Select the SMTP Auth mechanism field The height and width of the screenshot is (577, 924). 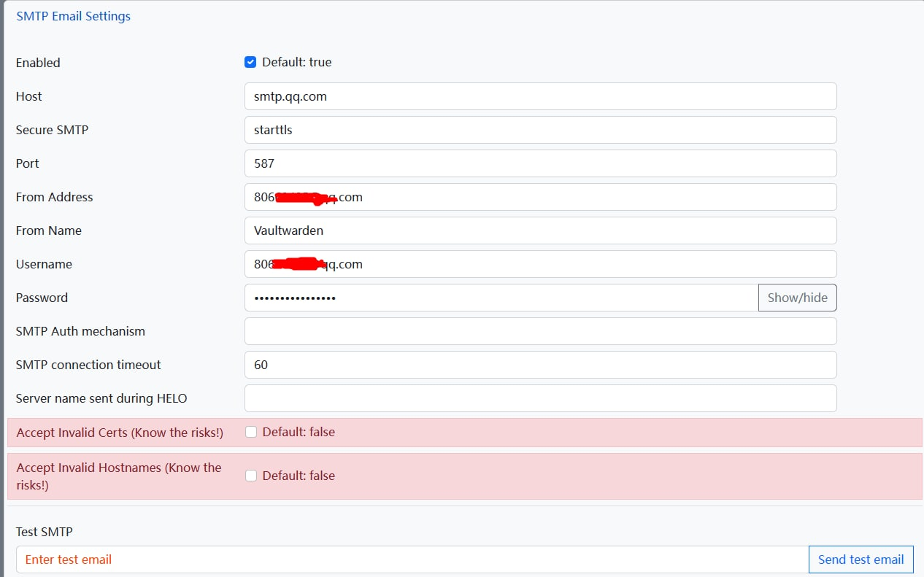pos(540,331)
